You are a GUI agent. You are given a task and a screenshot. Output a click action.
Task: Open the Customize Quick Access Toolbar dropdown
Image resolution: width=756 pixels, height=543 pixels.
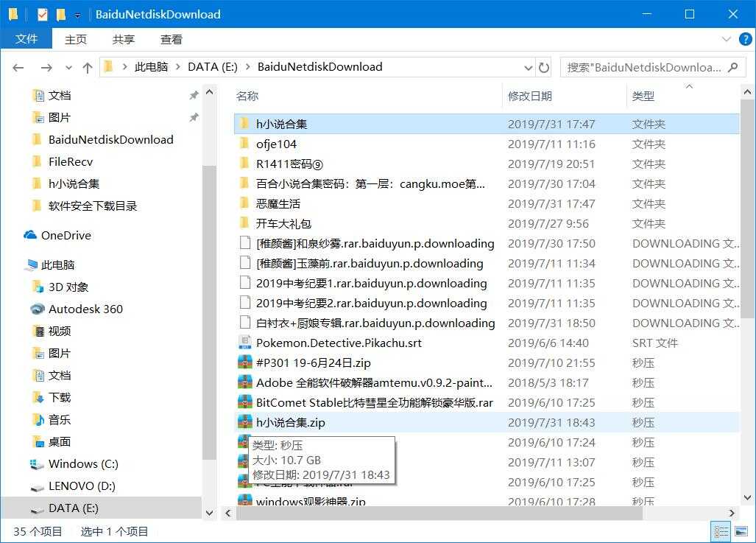pos(77,15)
